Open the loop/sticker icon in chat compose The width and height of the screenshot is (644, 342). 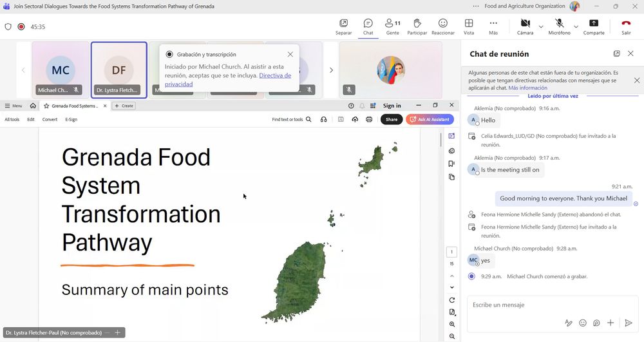click(x=596, y=323)
